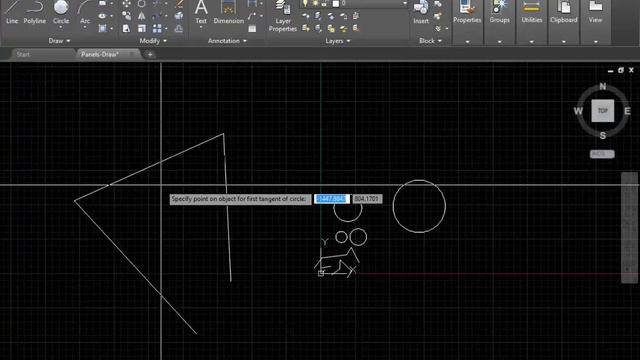The height and width of the screenshot is (360, 640).
Task: Open the Groups panel
Action: coord(500,21)
